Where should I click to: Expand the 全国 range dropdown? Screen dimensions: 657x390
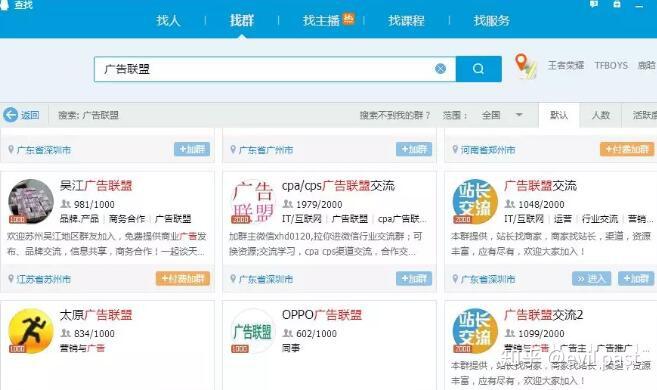pos(502,115)
